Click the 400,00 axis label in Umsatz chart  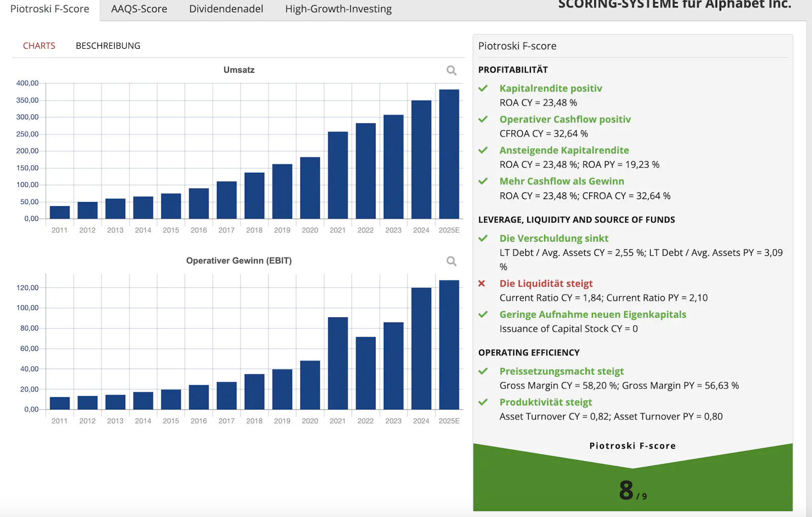click(x=27, y=83)
